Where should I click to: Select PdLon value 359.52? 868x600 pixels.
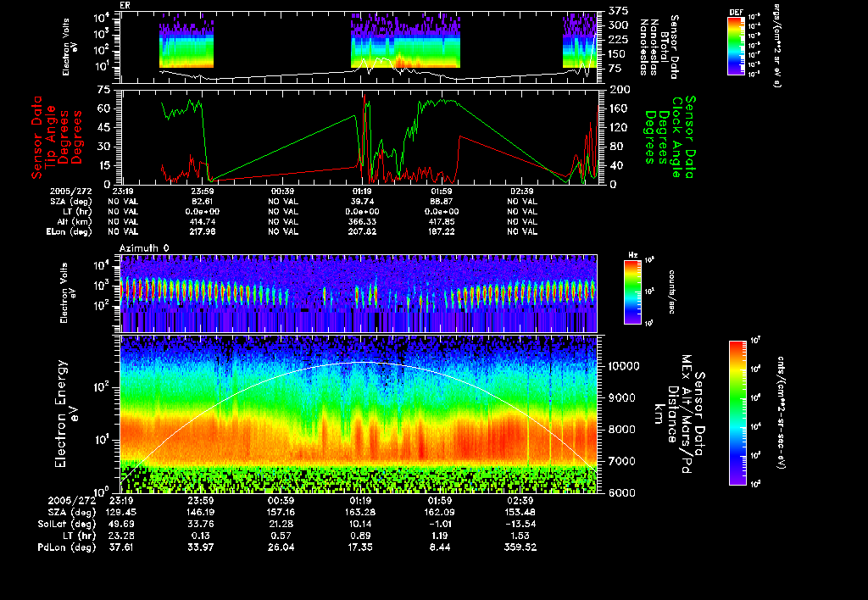click(x=520, y=547)
